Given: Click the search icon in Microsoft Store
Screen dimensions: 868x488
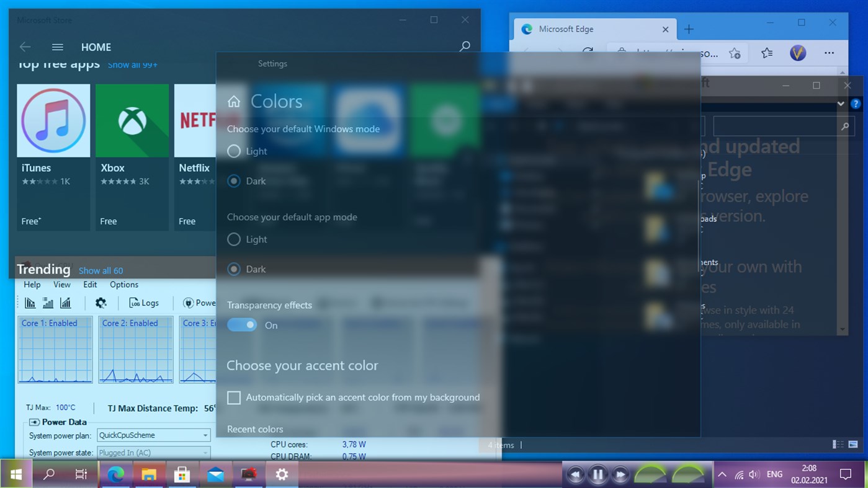Looking at the screenshot, I should (465, 47).
